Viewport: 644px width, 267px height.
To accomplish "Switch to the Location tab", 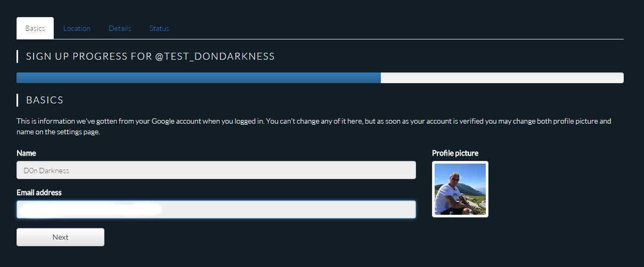I will click(77, 28).
